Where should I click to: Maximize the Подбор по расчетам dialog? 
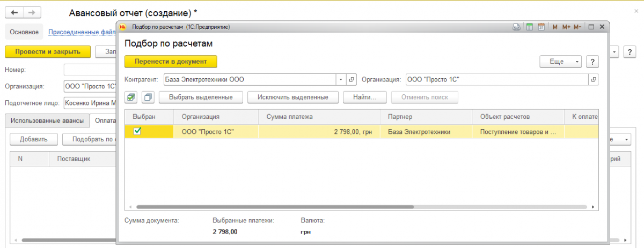[x=591, y=26]
